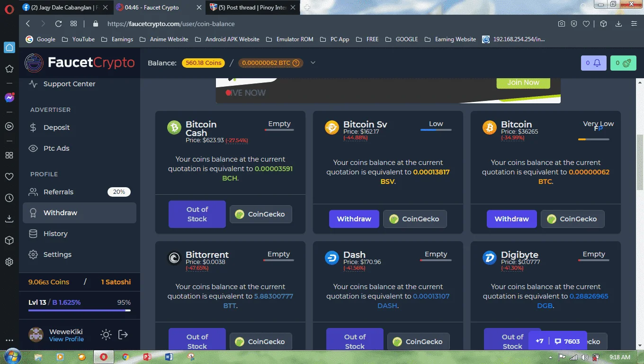
Task: Open PC App bookmark folder
Action: pyautogui.click(x=334, y=39)
